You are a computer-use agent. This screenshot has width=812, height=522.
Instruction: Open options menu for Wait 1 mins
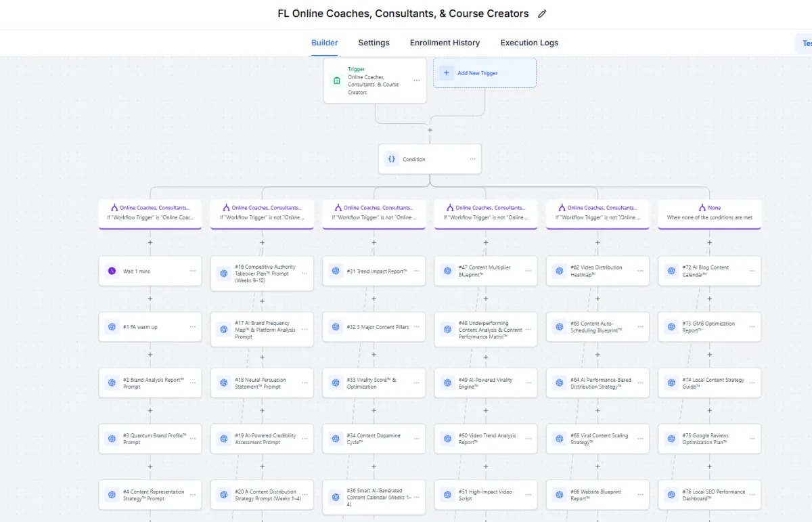[193, 271]
